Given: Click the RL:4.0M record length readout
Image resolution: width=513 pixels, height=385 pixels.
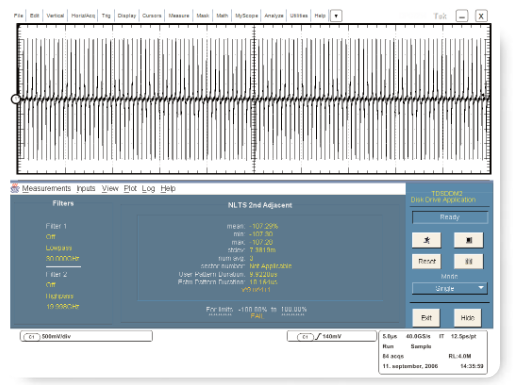Looking at the screenshot, I should (460, 356).
